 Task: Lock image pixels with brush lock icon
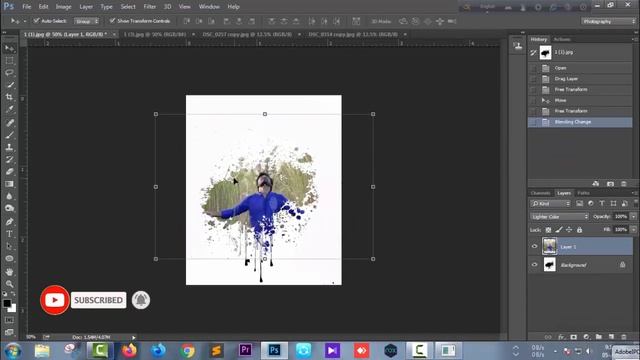(x=558, y=230)
